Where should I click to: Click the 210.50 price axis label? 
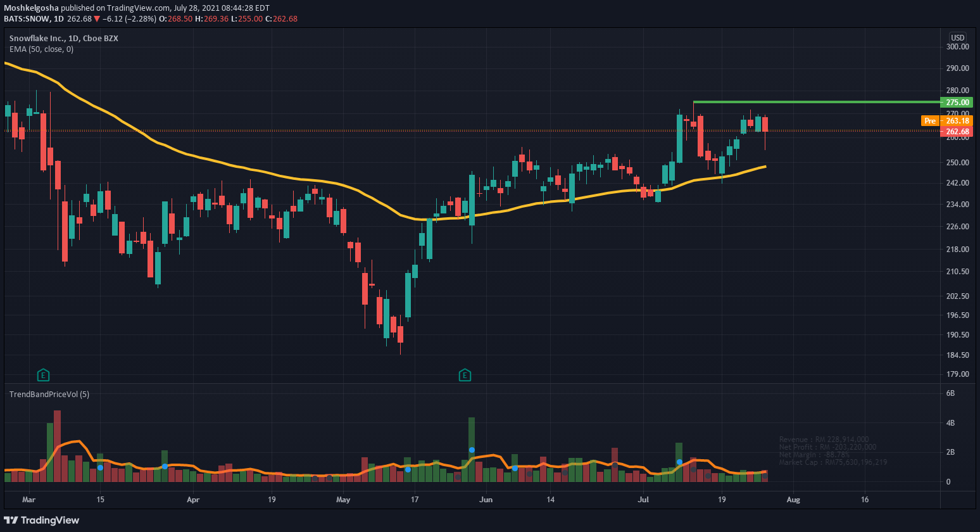tap(958, 272)
